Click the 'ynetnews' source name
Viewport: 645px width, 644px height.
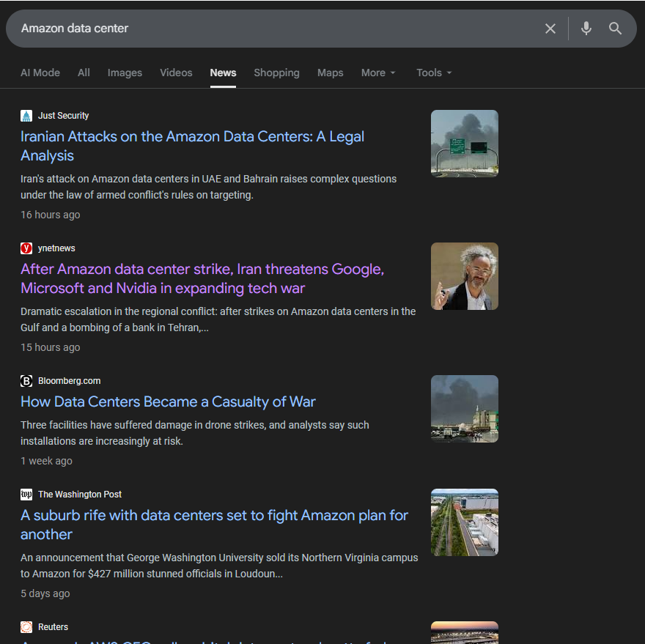56,248
